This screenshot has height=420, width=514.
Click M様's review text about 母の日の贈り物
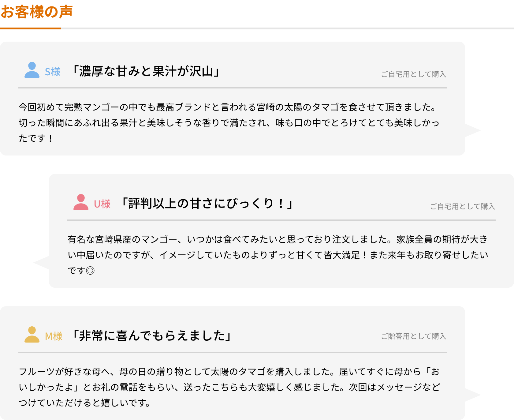(229, 387)
